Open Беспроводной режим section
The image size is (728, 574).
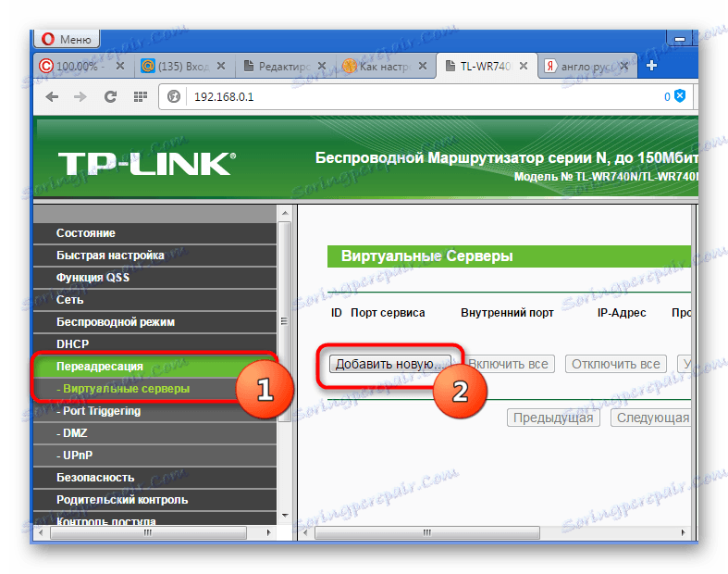point(155,321)
